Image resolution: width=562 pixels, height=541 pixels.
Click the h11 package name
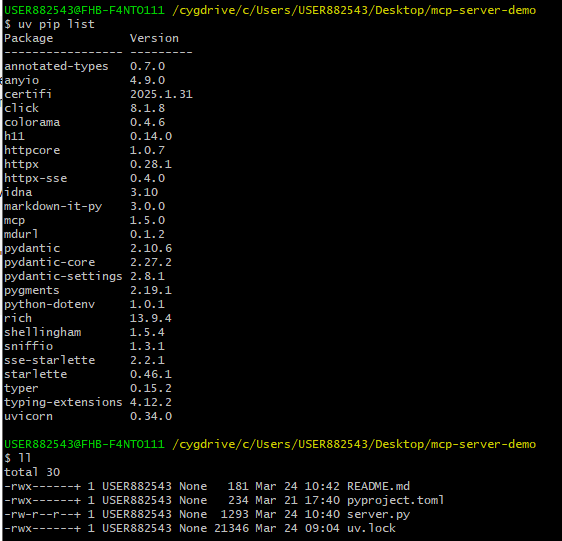14,136
